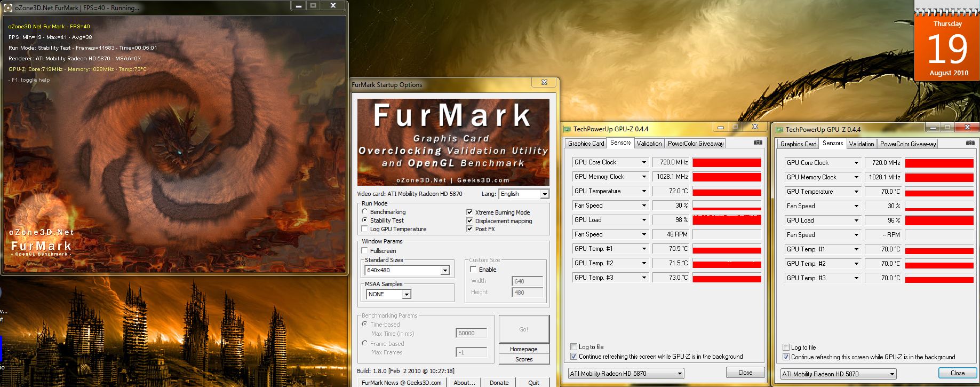980x387 pixels.
Task: Enable Fullscreen window param
Action: [x=365, y=250]
